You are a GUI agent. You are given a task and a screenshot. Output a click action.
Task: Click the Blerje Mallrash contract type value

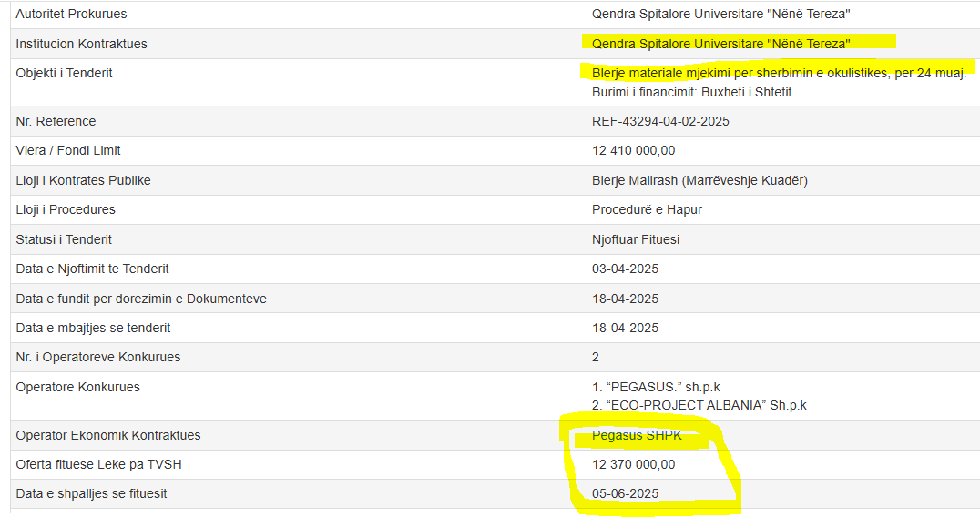coord(699,180)
